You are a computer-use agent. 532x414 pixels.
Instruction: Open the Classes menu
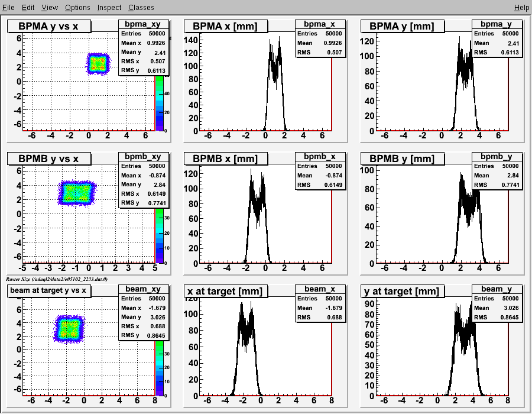[x=141, y=7]
